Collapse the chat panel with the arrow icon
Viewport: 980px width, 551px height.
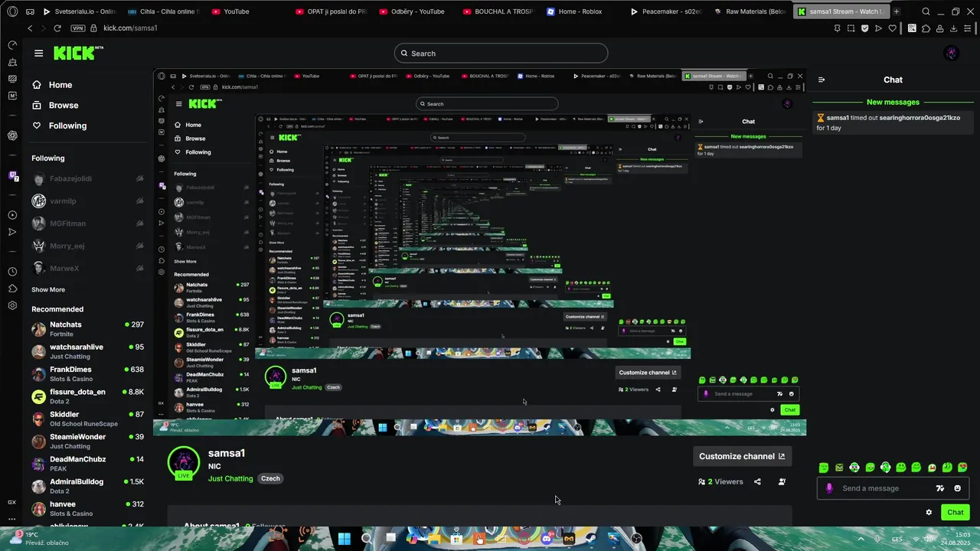pos(822,80)
